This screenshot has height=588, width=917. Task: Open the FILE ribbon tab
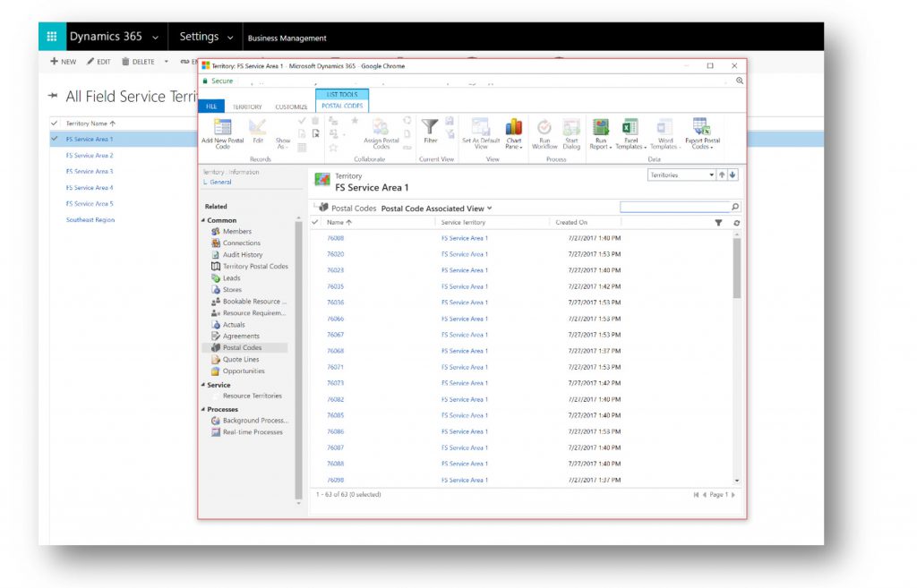(x=211, y=107)
